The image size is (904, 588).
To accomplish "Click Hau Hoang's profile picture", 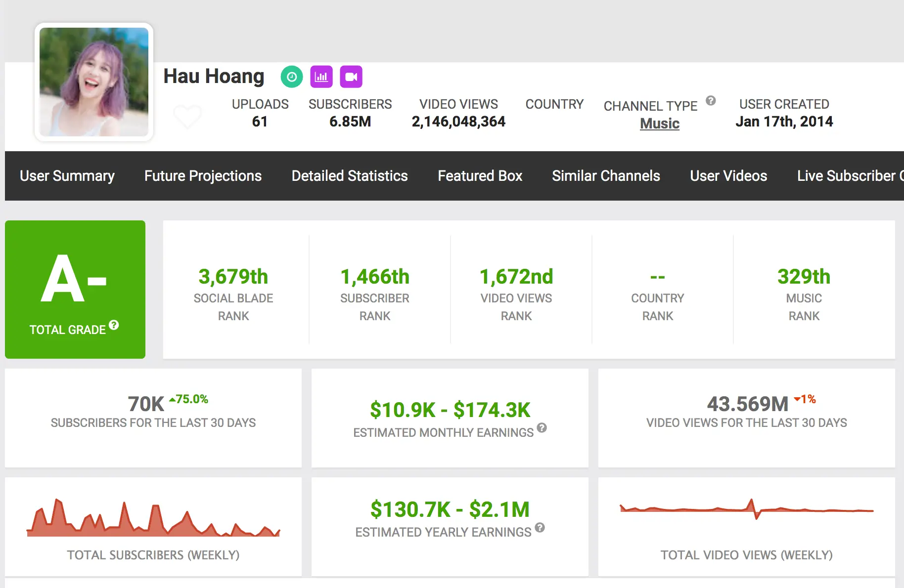I will point(94,82).
